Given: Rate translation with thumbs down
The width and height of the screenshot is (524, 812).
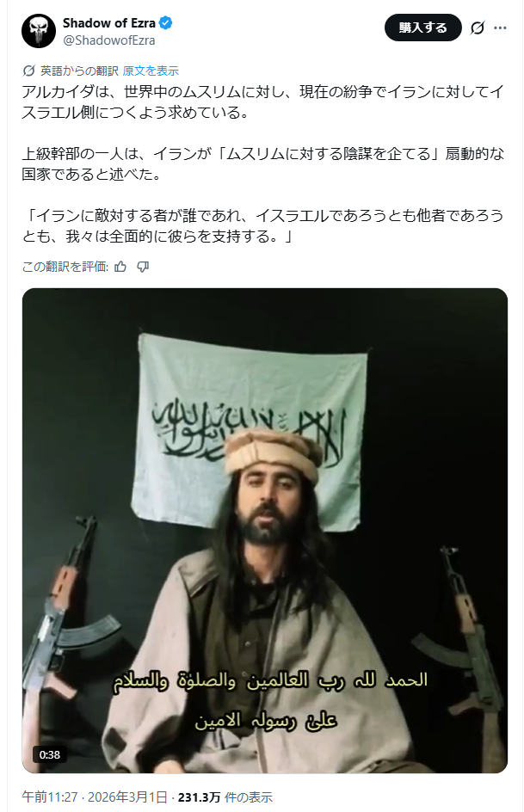Looking at the screenshot, I should (x=143, y=267).
